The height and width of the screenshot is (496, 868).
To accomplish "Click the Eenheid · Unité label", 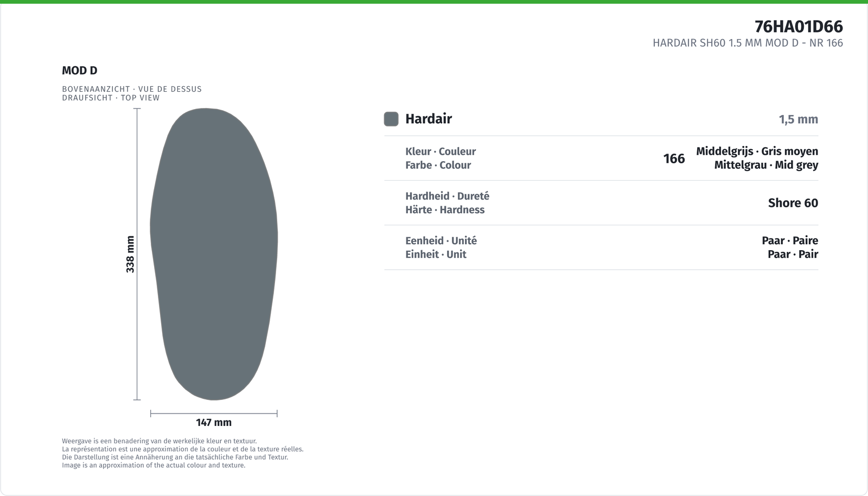I will [x=441, y=240].
